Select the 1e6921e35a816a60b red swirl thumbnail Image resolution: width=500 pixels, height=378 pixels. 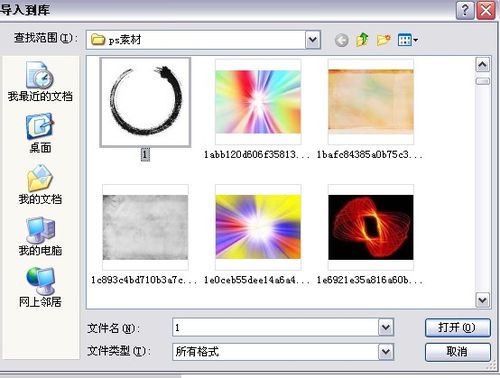pos(371,227)
